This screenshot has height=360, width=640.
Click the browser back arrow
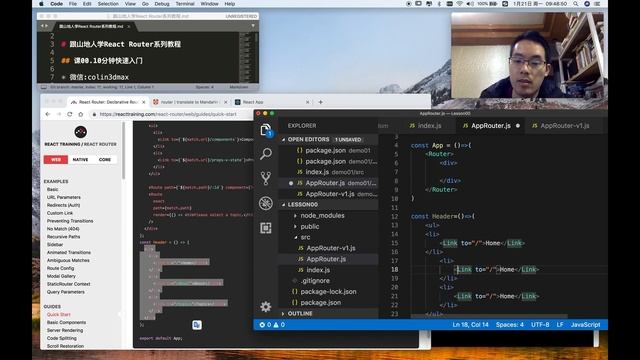point(48,114)
